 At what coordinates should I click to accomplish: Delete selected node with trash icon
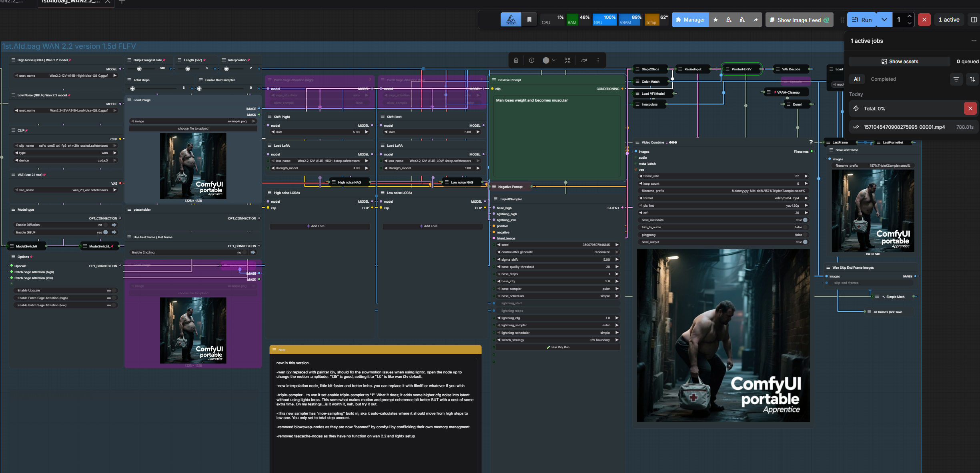point(516,60)
